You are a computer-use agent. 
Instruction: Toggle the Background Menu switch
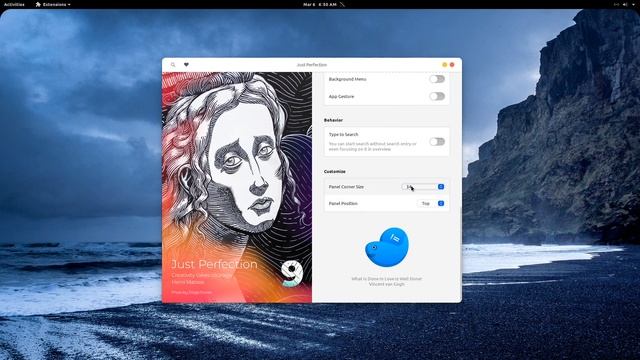pyautogui.click(x=437, y=79)
